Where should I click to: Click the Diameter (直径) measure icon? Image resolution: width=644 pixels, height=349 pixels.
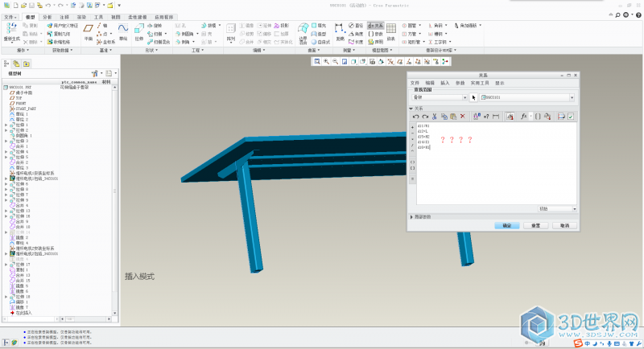point(356,26)
